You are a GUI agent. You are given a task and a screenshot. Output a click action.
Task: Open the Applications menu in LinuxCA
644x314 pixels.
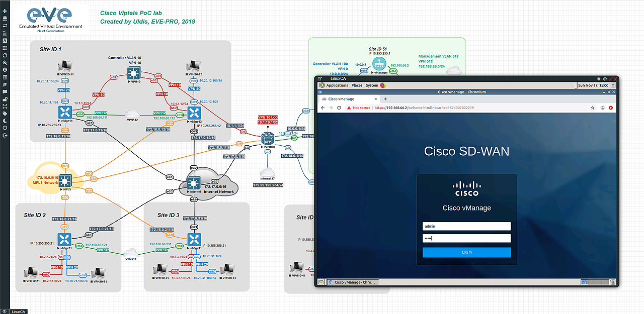point(337,85)
